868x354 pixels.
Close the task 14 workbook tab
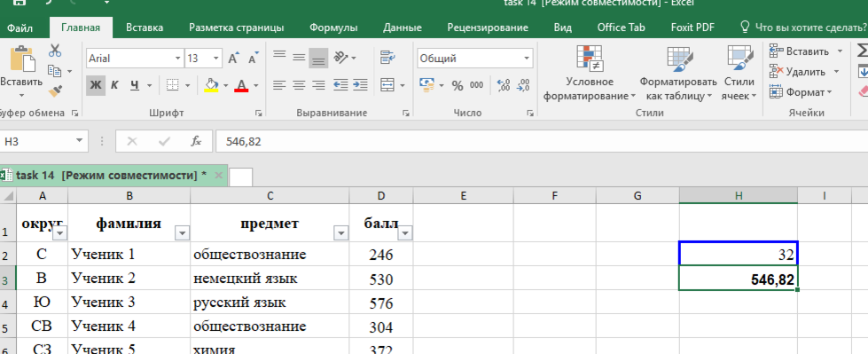coord(218,175)
